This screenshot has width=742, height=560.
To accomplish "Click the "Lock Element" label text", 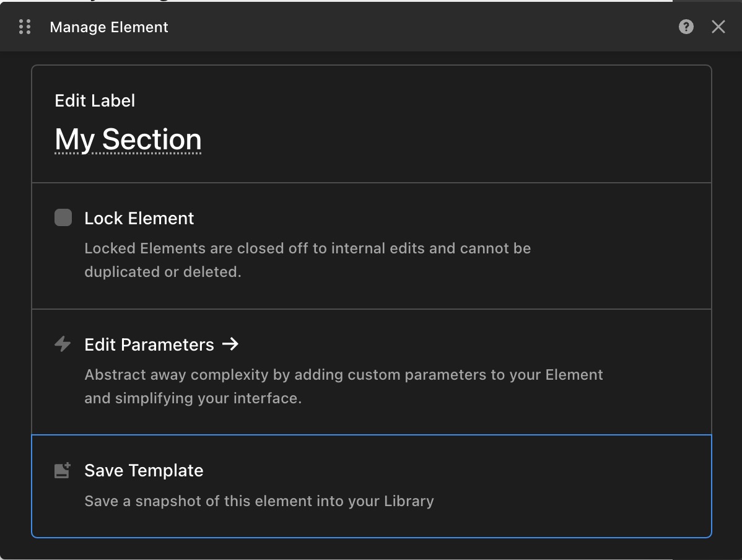I will [x=139, y=219].
